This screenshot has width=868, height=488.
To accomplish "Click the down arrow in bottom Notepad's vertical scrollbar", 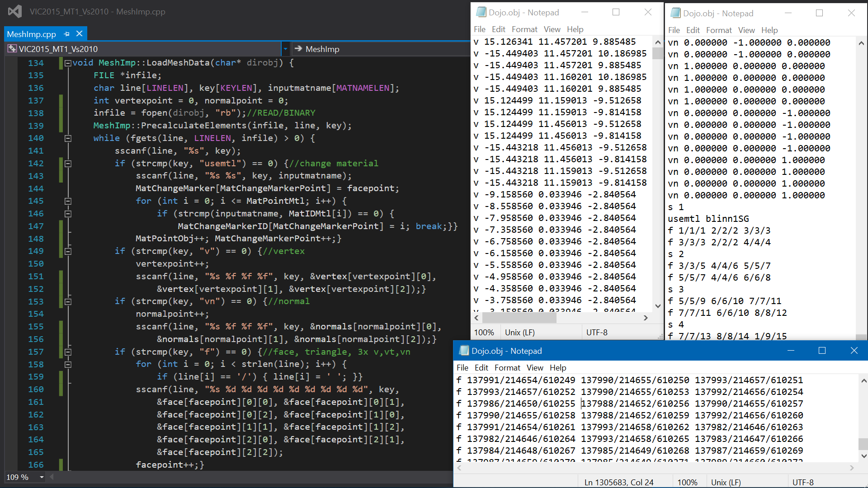I will (x=863, y=456).
